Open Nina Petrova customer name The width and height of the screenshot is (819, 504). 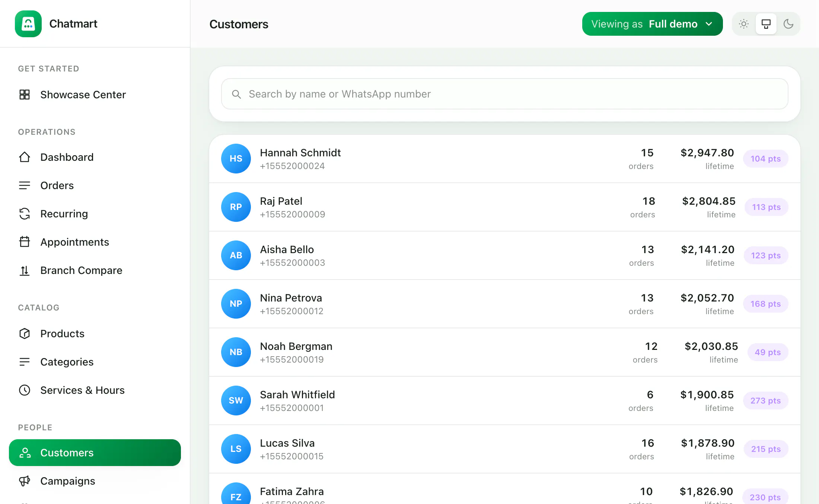pos(291,298)
